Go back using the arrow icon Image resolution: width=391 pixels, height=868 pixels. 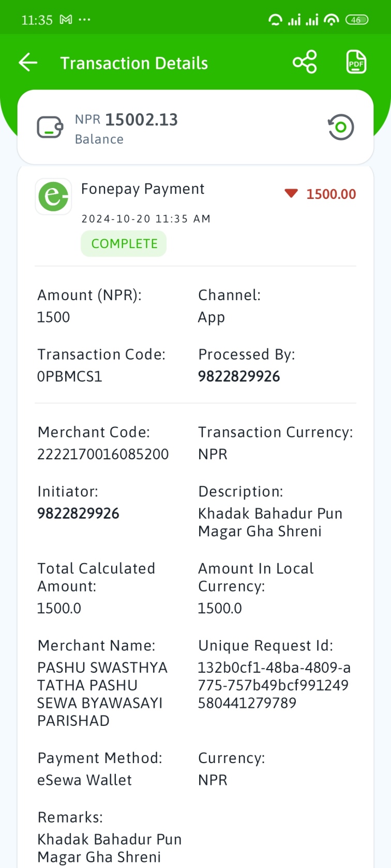[28, 63]
